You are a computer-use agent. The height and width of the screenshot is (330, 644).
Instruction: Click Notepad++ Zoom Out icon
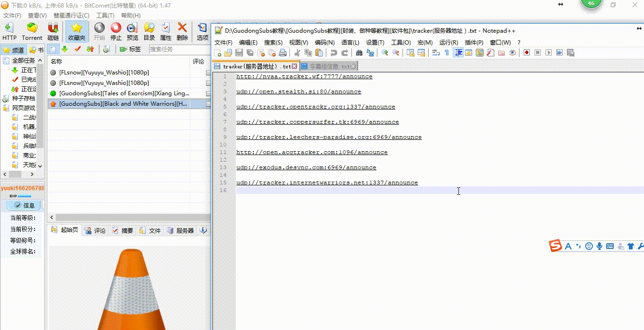point(396,53)
